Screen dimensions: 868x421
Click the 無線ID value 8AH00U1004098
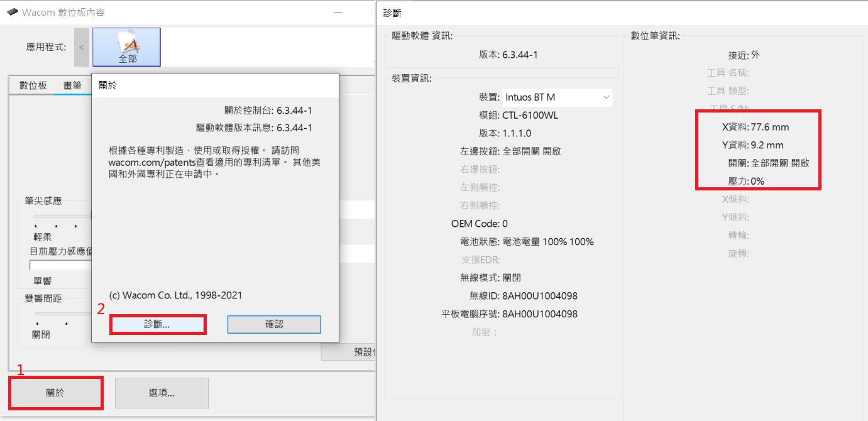coord(540,295)
